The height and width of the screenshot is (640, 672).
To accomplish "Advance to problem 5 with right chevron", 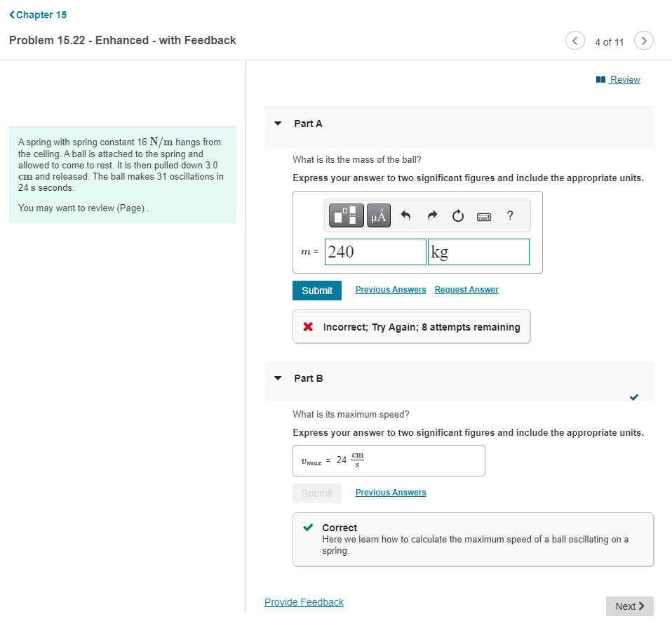I will [643, 41].
